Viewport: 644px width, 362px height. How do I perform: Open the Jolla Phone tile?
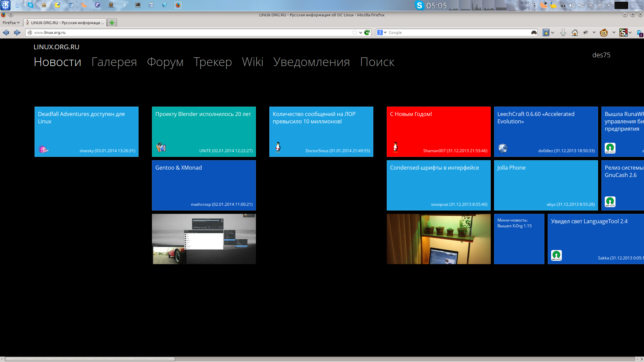pyautogui.click(x=546, y=185)
